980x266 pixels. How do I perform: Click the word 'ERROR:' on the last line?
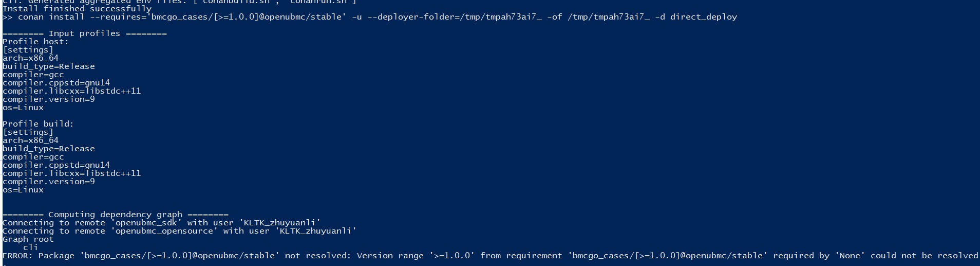tap(18, 256)
